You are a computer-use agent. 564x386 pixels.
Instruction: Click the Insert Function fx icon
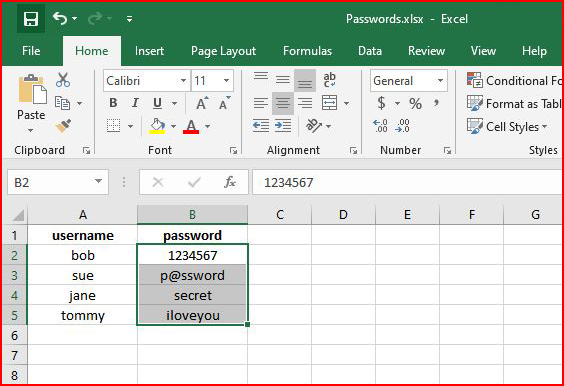coord(229,182)
